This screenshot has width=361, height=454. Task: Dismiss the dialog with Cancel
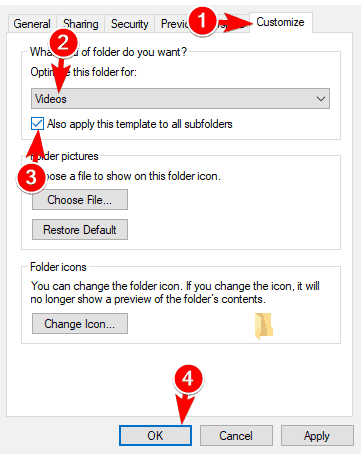tap(236, 436)
